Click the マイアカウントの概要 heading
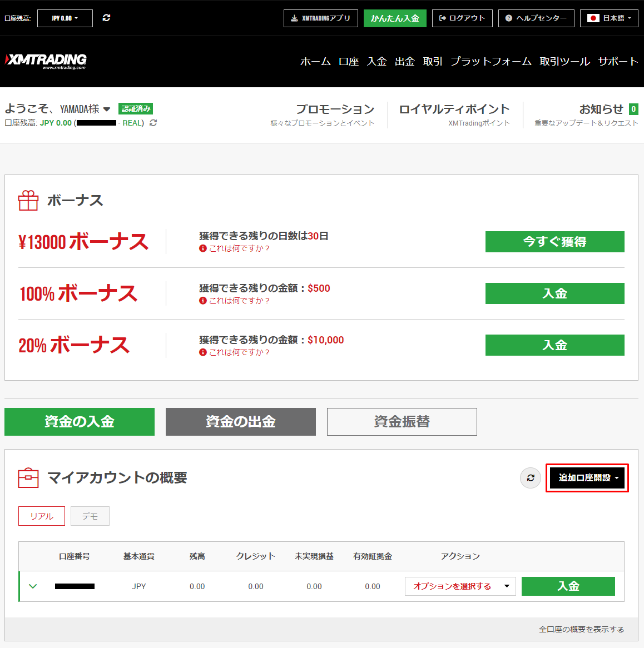The image size is (644, 648). tap(117, 478)
